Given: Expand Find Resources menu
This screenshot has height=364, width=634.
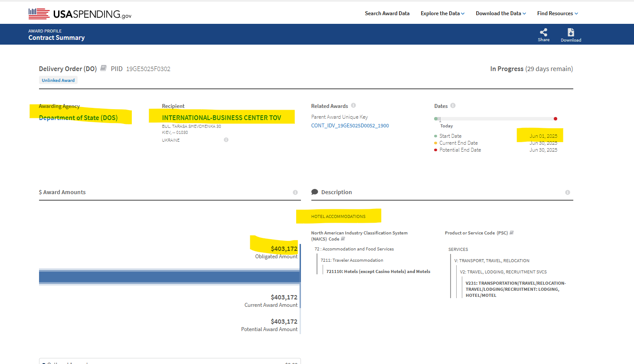Looking at the screenshot, I should (558, 13).
